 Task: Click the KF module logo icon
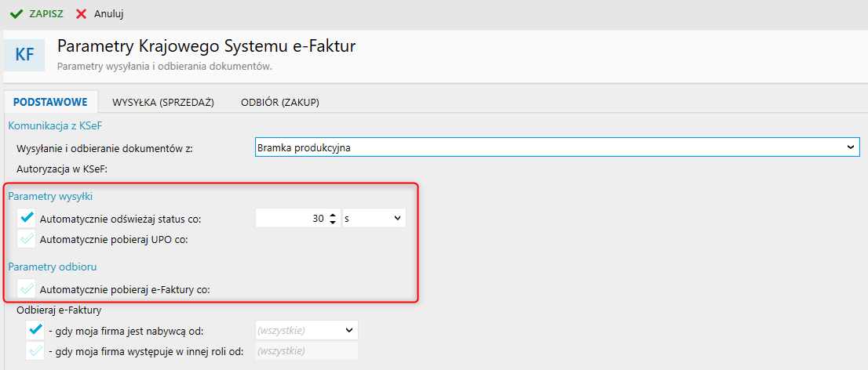[x=25, y=55]
